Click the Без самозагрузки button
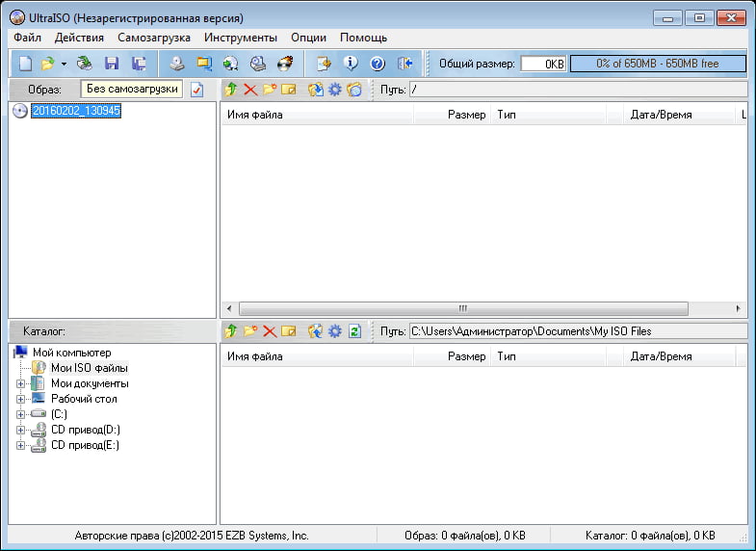756x551 pixels. pyautogui.click(x=131, y=89)
